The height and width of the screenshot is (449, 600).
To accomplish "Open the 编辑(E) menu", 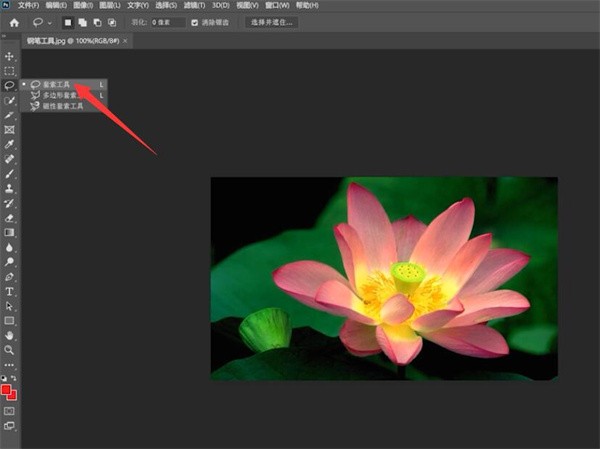I will (x=56, y=5).
